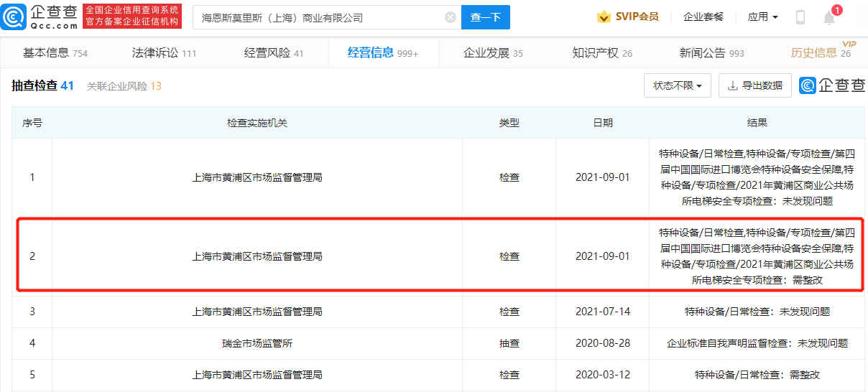868x392 pixels.
Task: Clear the search box with X icon
Action: pos(451,17)
